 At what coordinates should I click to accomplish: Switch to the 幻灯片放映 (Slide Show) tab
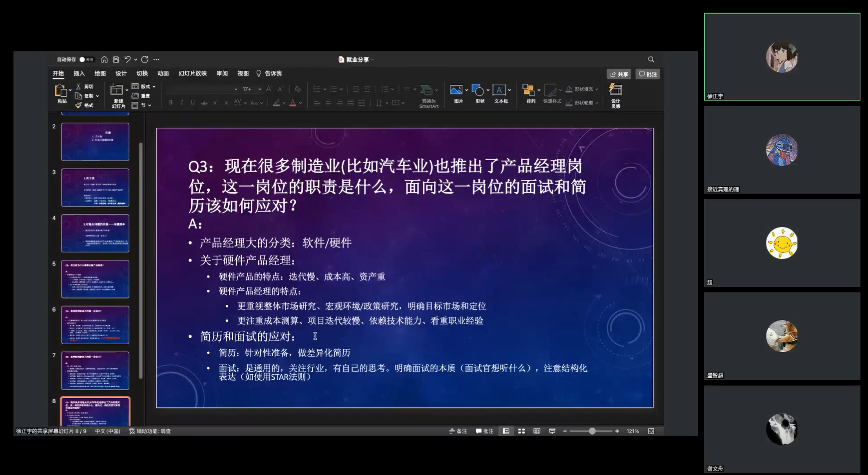pos(192,73)
